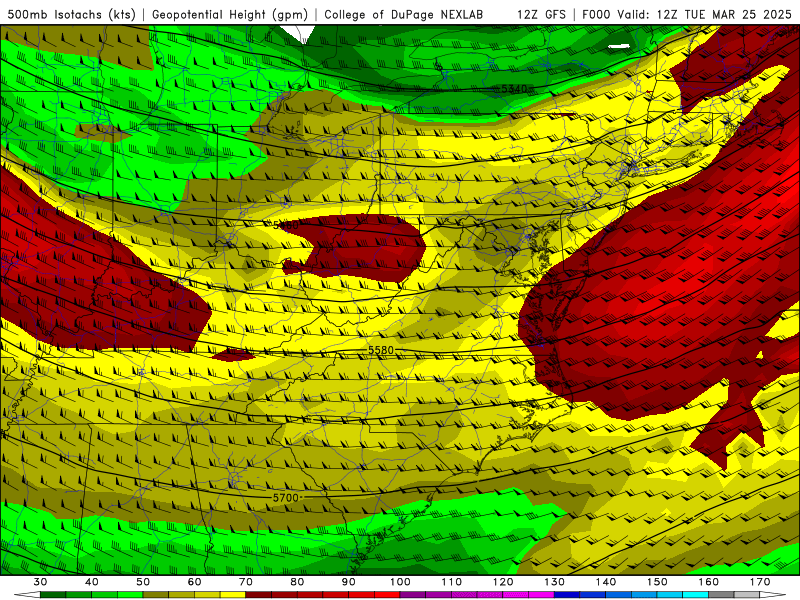Select the bright yellow swatch just before 70
800x600 pixels.
coord(233,595)
